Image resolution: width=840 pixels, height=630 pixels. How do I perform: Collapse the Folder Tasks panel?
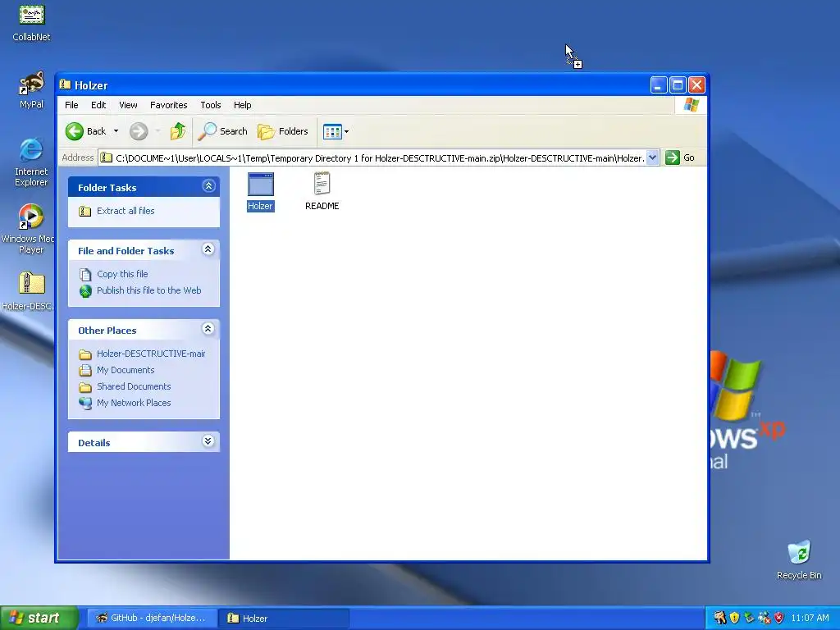click(x=208, y=186)
